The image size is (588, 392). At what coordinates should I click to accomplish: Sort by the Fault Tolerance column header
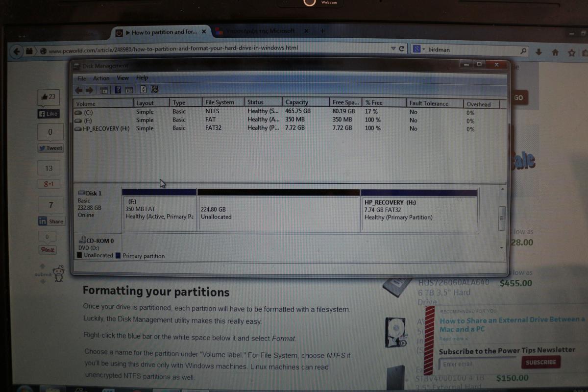click(435, 103)
